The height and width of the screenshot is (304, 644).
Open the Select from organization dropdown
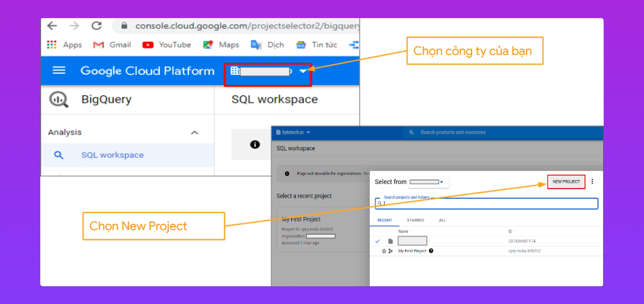[x=427, y=182]
